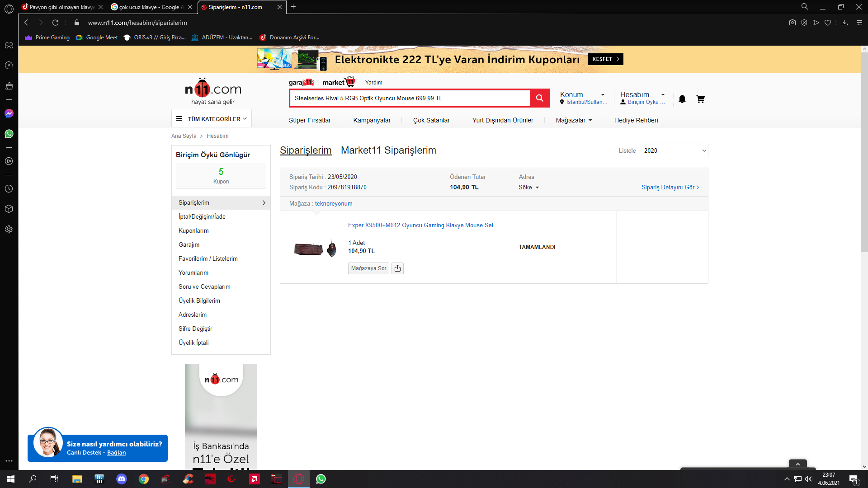Open Discord from the Windows taskbar
Screen dimensions: 868x488
coord(121,479)
